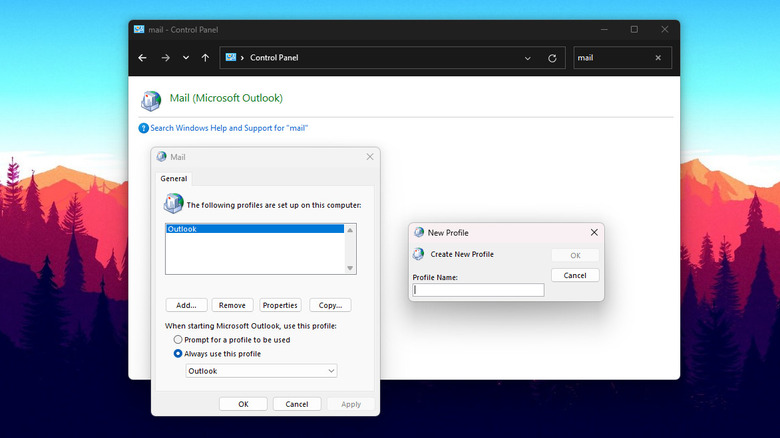The width and height of the screenshot is (780, 438).
Task: Click the mail - Control Panel title icon
Action: click(x=139, y=29)
